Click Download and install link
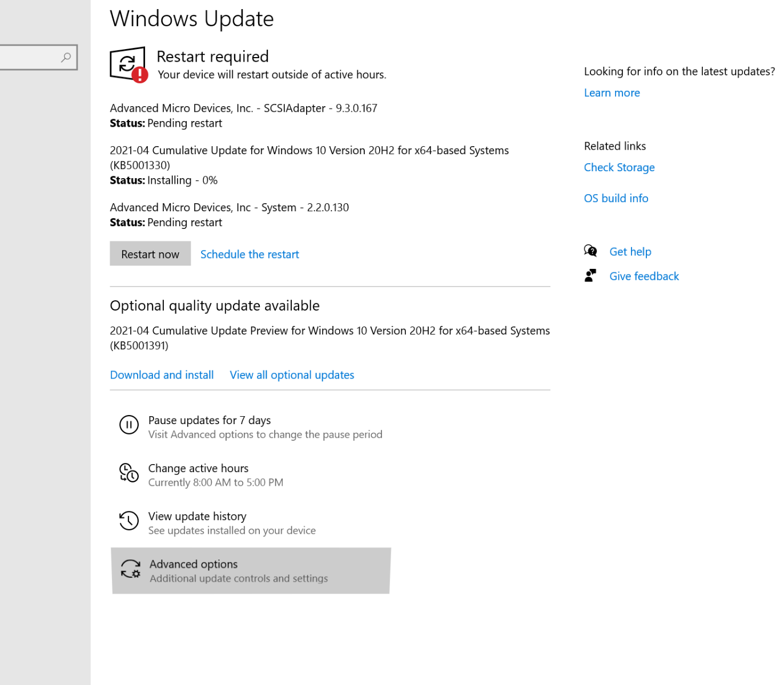784x685 pixels. [x=162, y=375]
